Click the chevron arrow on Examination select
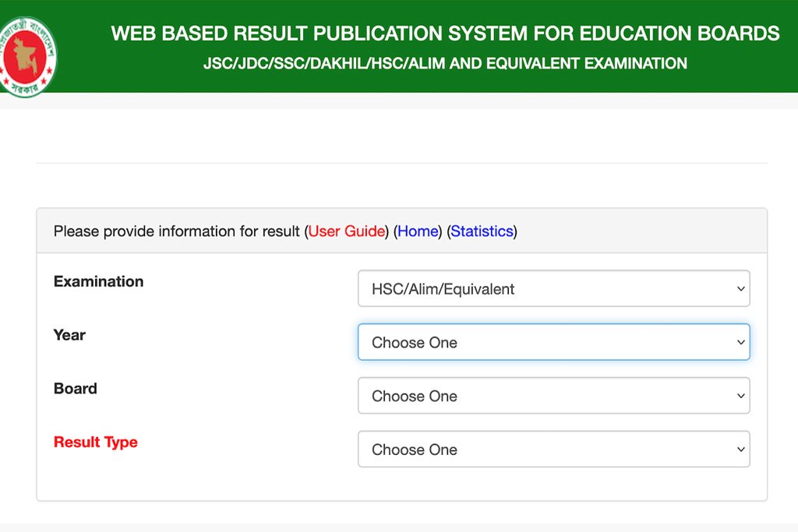 [740, 289]
